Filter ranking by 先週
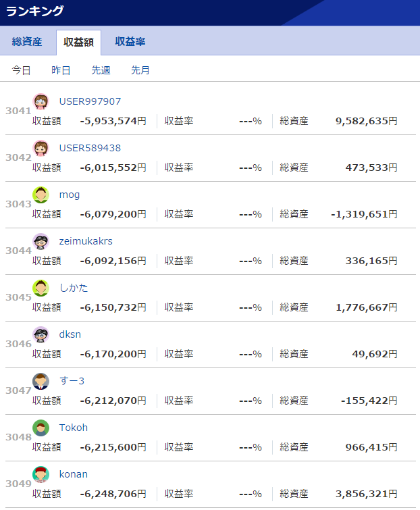Screen dimensions: 420x510 coord(101,70)
